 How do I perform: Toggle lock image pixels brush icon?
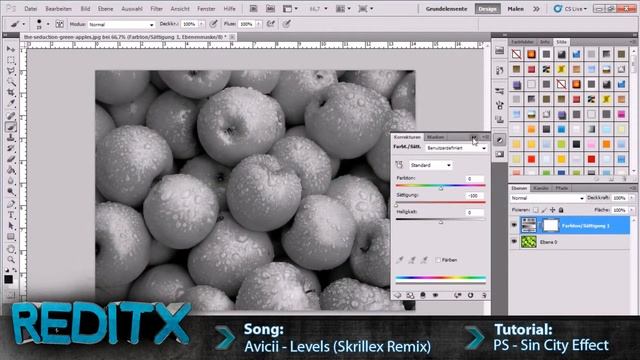[x=544, y=210]
